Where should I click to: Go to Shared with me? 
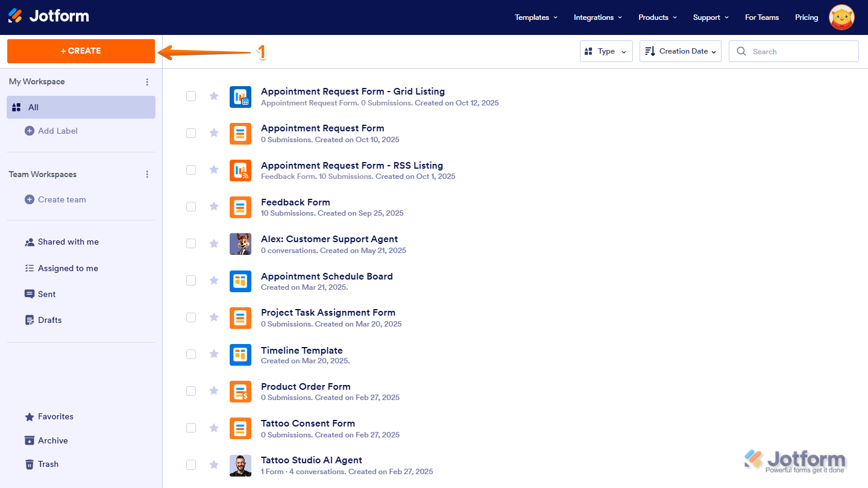pyautogui.click(x=68, y=242)
